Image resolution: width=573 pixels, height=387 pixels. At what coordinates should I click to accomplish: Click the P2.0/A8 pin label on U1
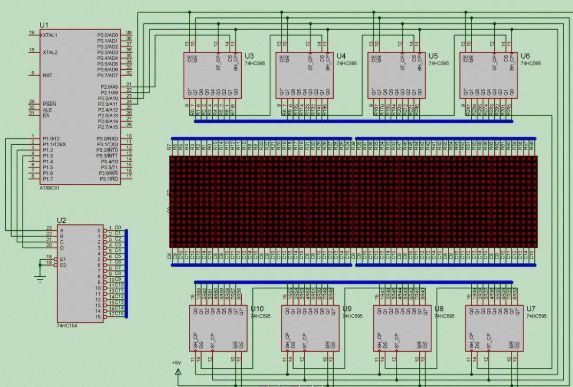tap(109, 87)
